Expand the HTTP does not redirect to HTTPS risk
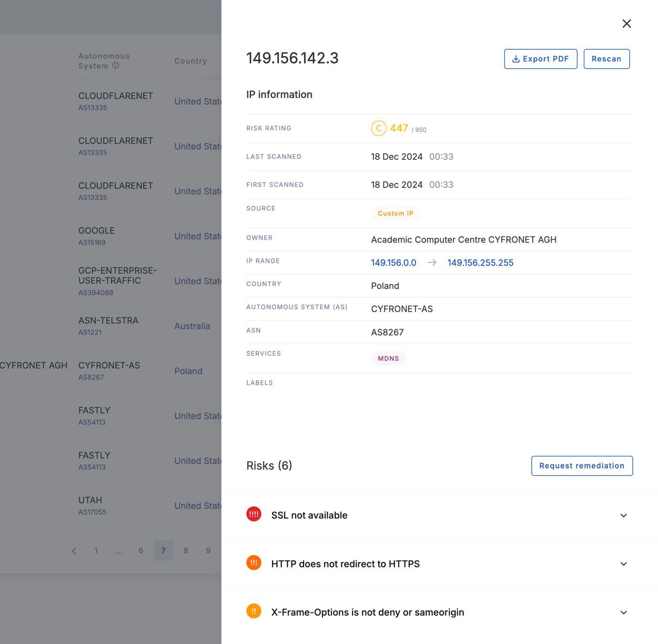 tap(623, 564)
